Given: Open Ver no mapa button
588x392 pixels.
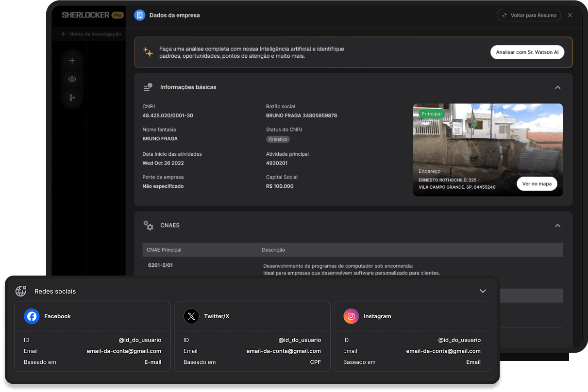Looking at the screenshot, I should [x=537, y=184].
